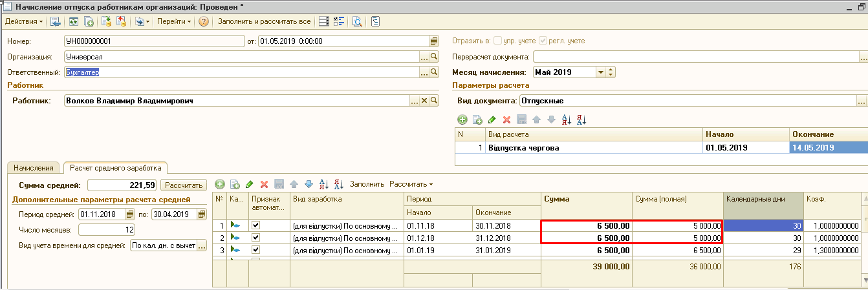
Task: Click magnifier icon next to Ответственный
Action: pyautogui.click(x=434, y=72)
